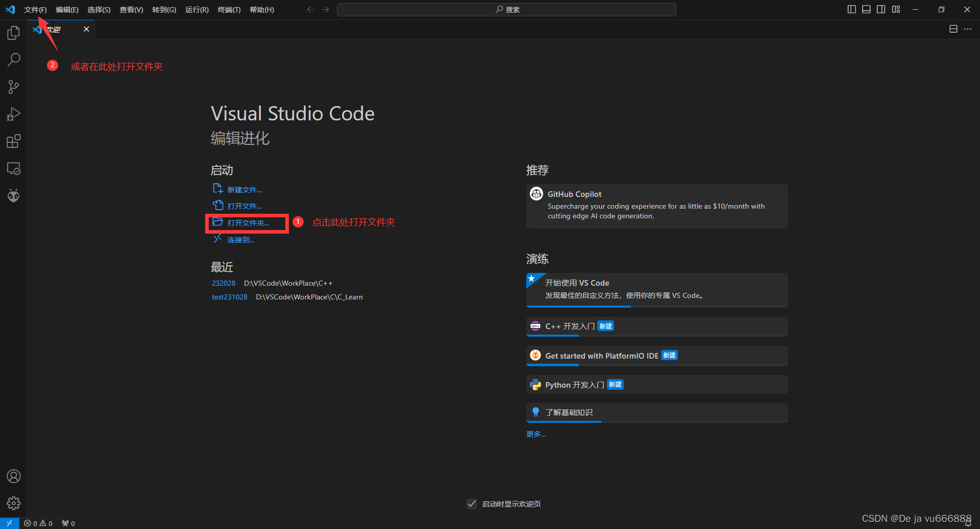Open the 选择(S) menu

coord(99,10)
